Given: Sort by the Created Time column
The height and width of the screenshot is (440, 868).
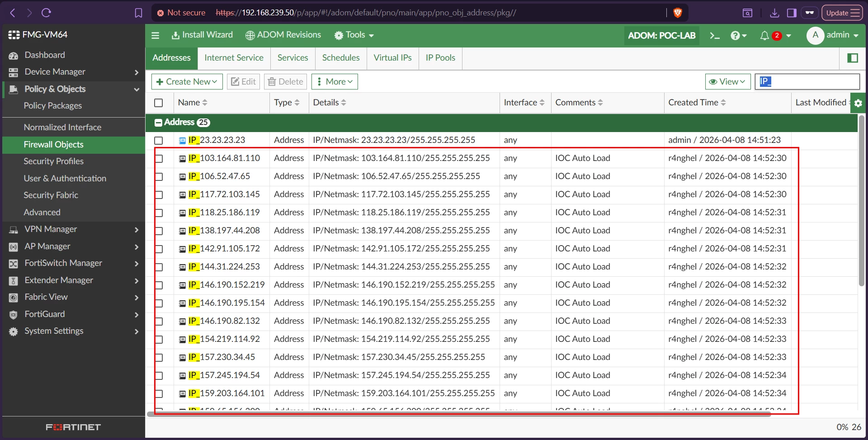Looking at the screenshot, I should point(697,103).
